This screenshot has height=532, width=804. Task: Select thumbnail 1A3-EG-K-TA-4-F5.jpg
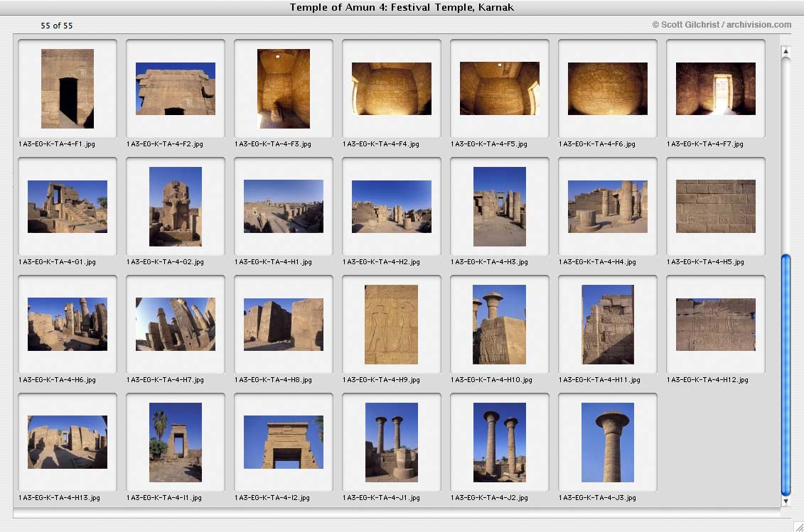(x=500, y=89)
